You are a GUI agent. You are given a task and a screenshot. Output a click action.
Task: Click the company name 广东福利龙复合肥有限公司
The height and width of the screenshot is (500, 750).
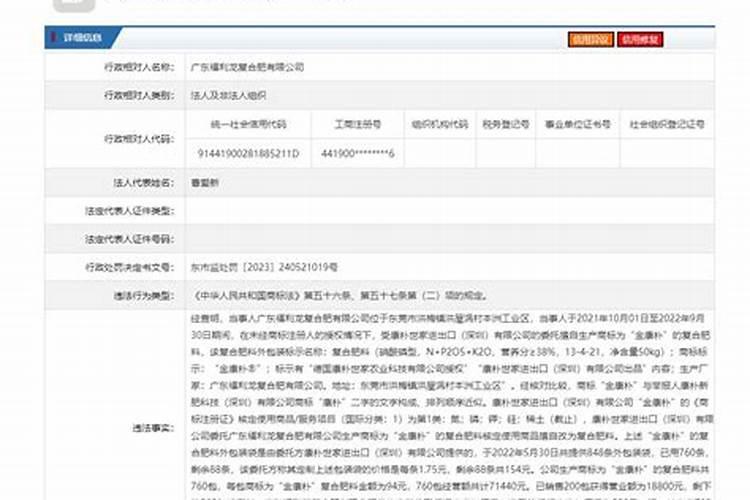point(247,67)
